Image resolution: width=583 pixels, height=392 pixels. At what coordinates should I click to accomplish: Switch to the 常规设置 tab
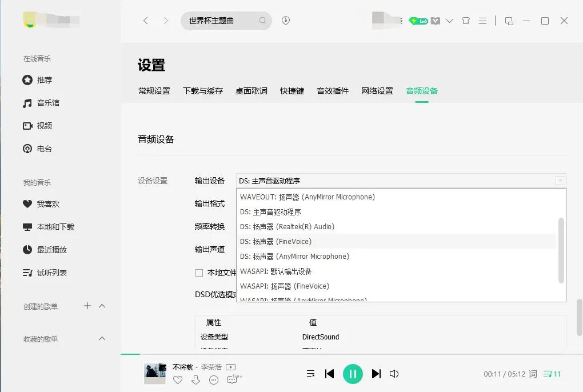[x=154, y=90]
